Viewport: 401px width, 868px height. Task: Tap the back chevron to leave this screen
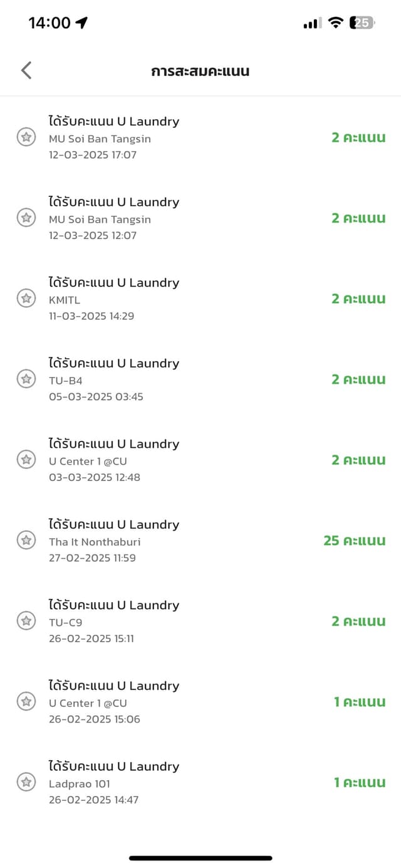coord(25,70)
